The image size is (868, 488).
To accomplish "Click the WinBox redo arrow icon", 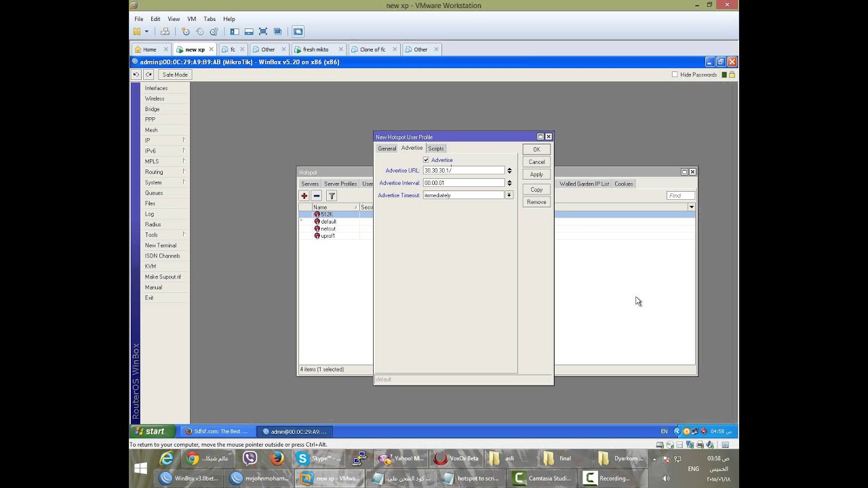I will pos(149,75).
